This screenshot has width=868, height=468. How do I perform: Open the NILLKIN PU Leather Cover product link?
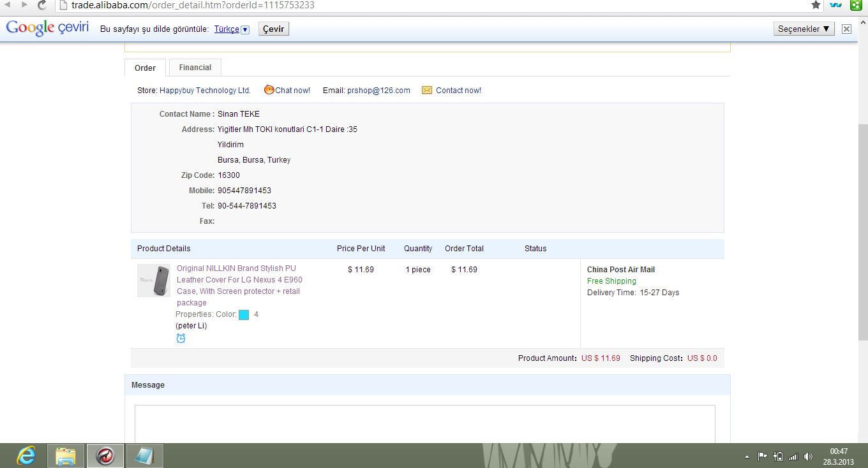pyautogui.click(x=239, y=286)
